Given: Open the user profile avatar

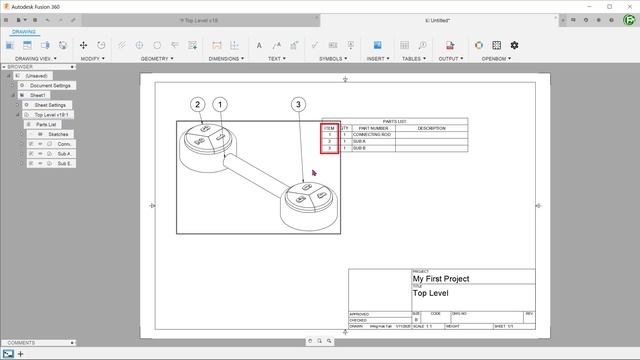Looking at the screenshot, I should [x=629, y=20].
